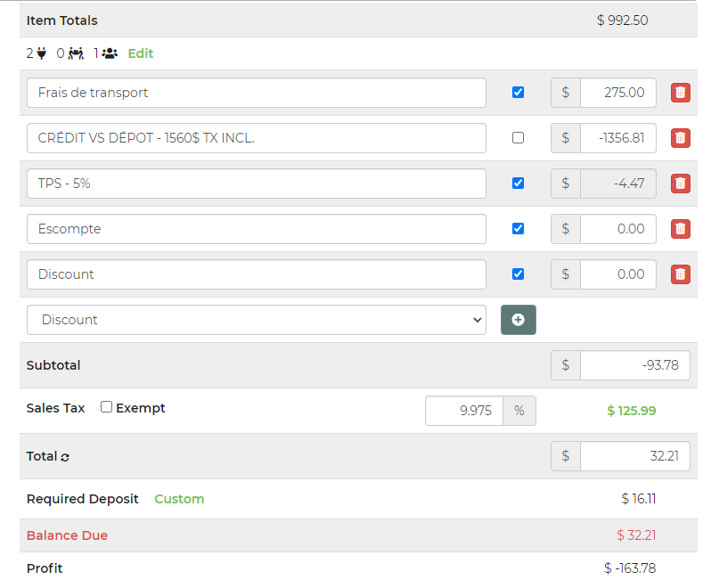
Task: Click the green Edit link
Action: click(140, 53)
